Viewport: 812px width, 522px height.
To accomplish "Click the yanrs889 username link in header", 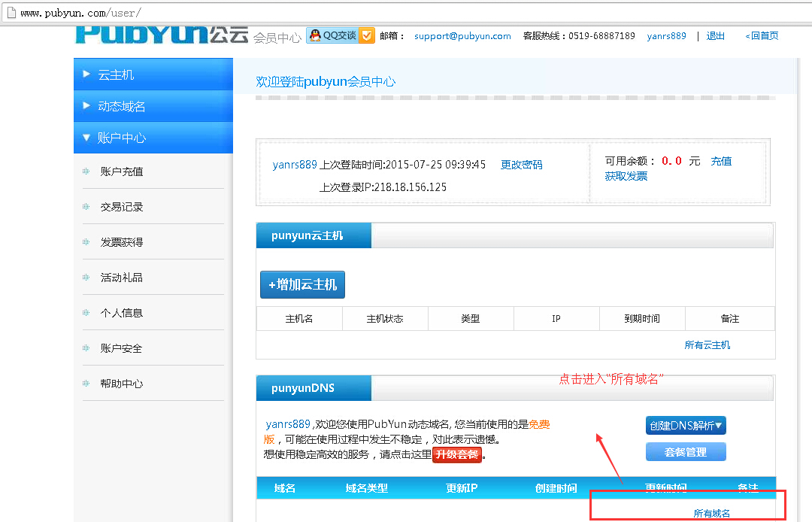I will [666, 36].
